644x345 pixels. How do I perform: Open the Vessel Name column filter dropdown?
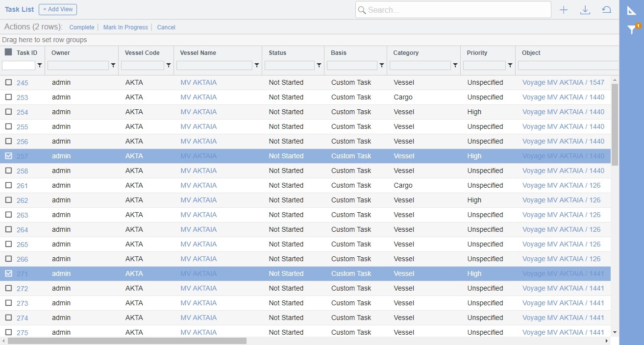coord(256,65)
